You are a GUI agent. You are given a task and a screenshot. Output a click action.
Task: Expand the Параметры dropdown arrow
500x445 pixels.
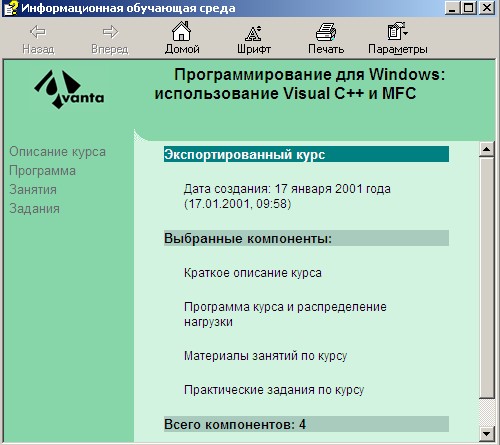[x=406, y=33]
